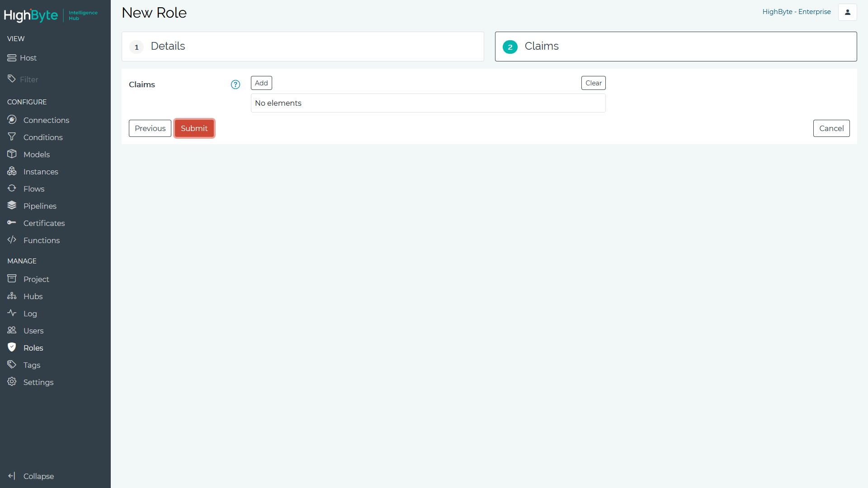
Task: Navigate to the Details step 1
Action: point(303,46)
